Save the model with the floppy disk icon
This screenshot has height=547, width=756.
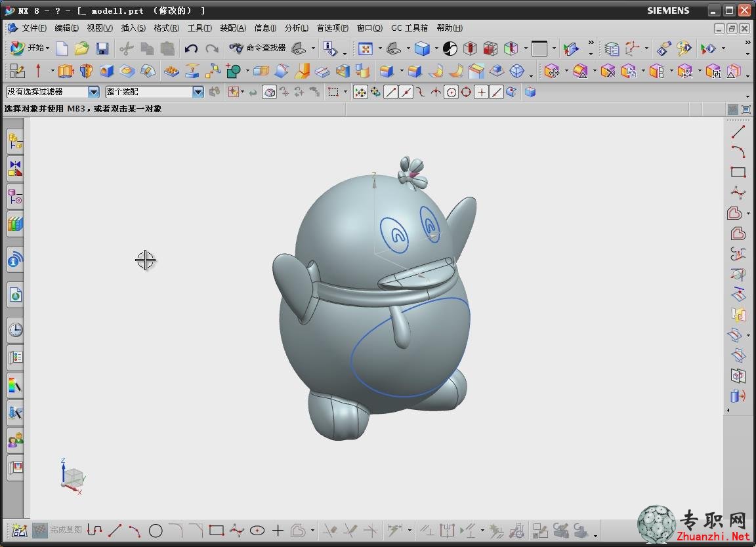click(102, 48)
